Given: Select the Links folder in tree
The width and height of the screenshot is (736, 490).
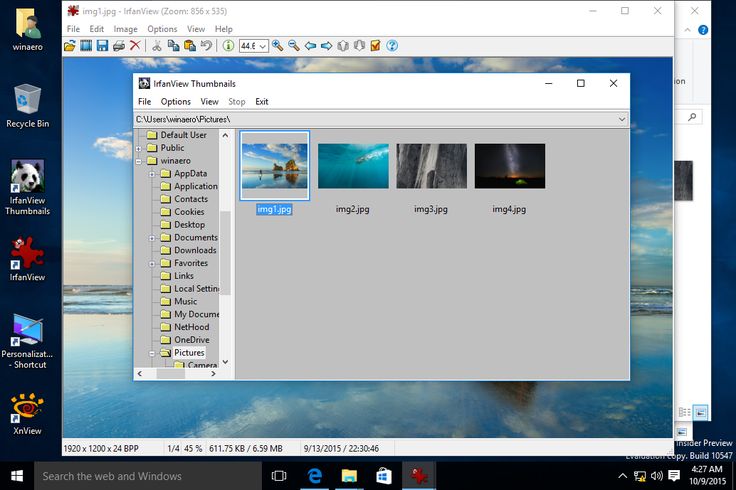Looking at the screenshot, I should pos(184,276).
